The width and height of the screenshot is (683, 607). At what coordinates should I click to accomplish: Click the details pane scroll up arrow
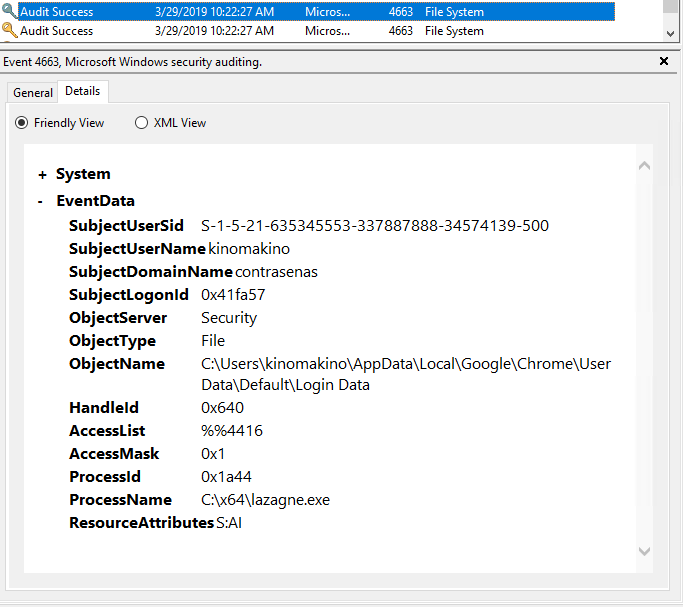coord(644,166)
